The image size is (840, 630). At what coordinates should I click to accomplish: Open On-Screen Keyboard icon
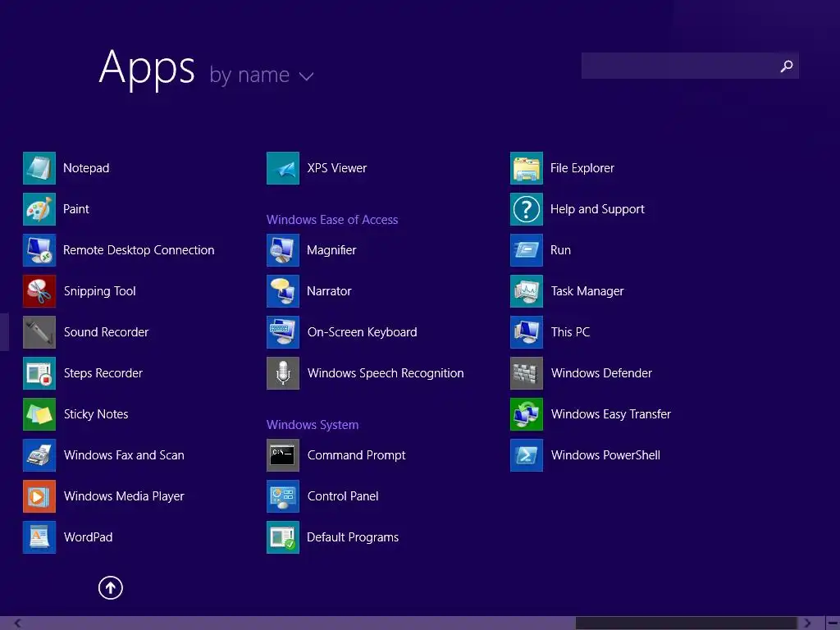[x=283, y=332]
